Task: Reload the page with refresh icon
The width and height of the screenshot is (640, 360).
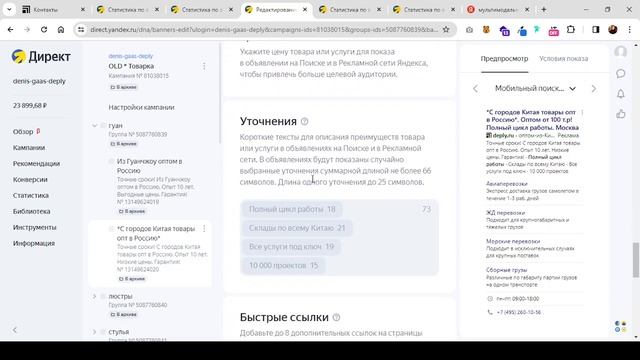Action: tap(44, 29)
